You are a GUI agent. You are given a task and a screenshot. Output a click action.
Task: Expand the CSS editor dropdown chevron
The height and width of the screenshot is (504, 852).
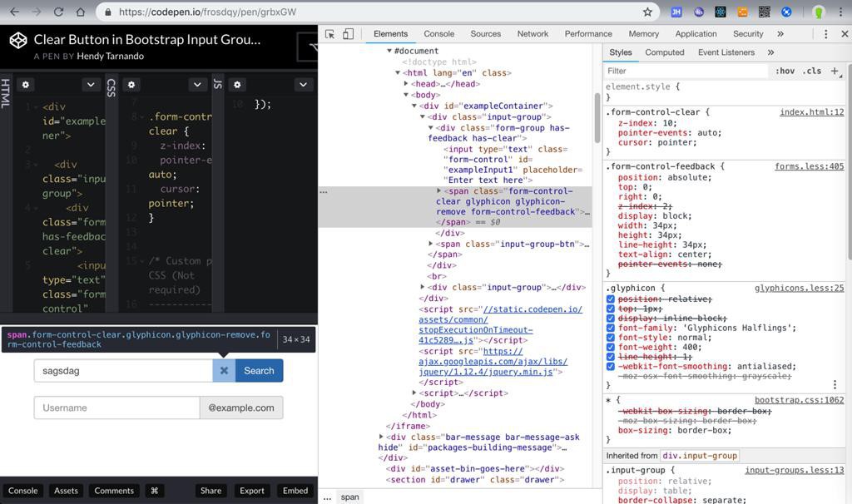click(x=197, y=85)
